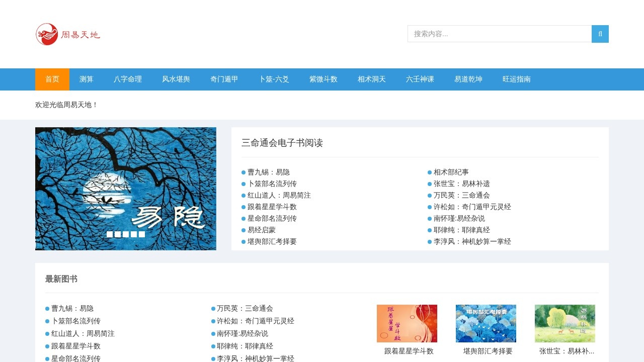Image resolution: width=644 pixels, height=362 pixels.
Task: Go to the 首页 home tab
Action: (x=52, y=79)
